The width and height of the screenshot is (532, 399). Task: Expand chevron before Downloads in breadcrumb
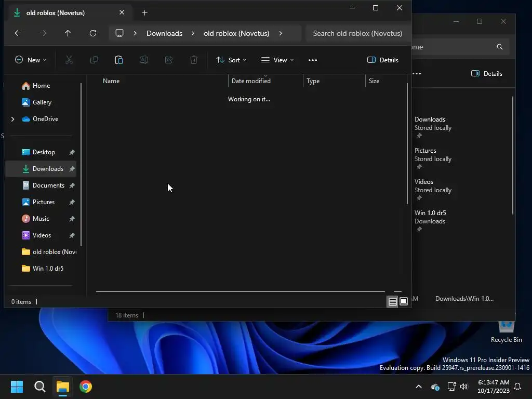tap(135, 33)
